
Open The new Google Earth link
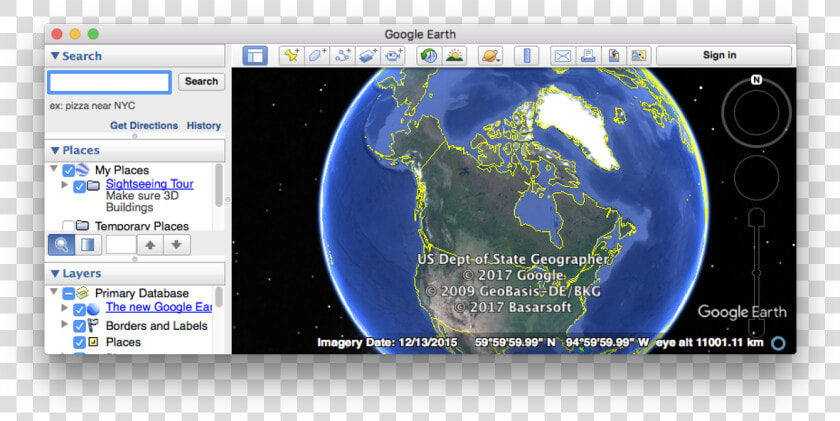(159, 307)
